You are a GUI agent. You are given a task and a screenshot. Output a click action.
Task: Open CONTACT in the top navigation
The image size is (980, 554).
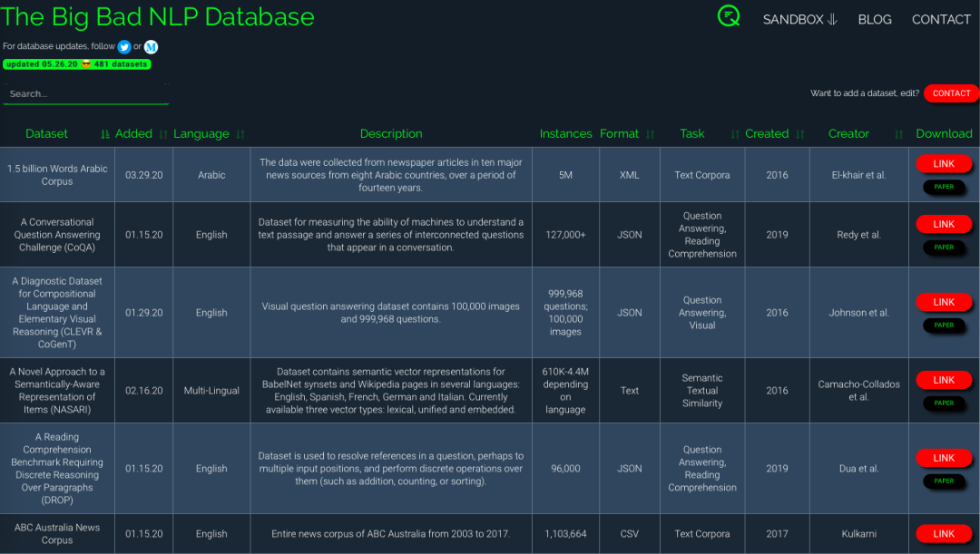(x=941, y=19)
